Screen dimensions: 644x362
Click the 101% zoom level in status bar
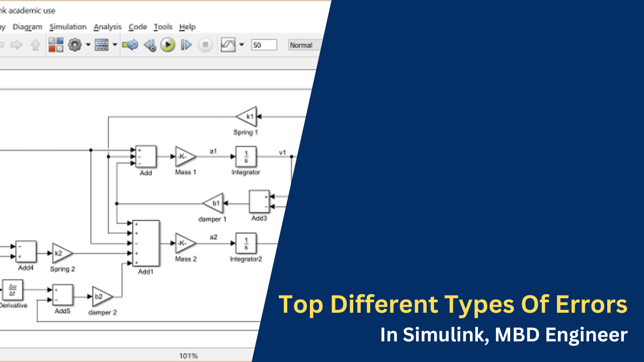(189, 356)
